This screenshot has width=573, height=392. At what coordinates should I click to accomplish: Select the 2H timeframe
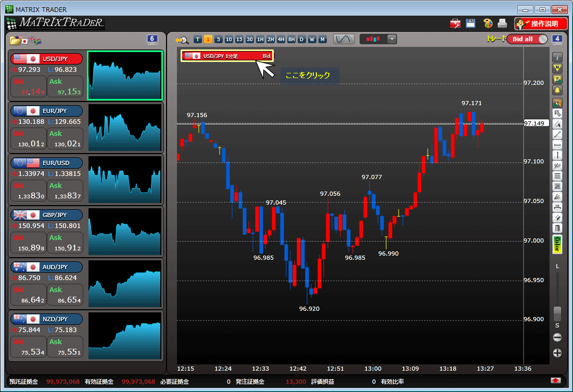271,39
